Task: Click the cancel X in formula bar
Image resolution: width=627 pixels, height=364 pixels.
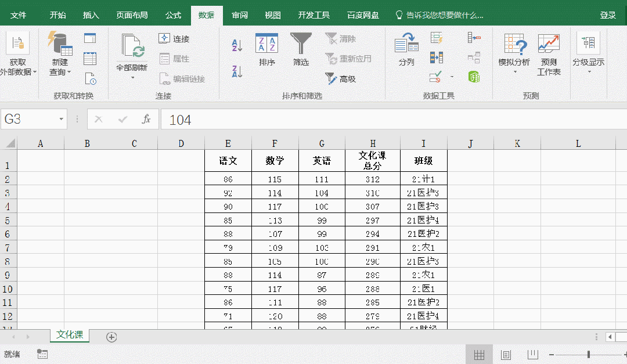Action: (x=98, y=119)
